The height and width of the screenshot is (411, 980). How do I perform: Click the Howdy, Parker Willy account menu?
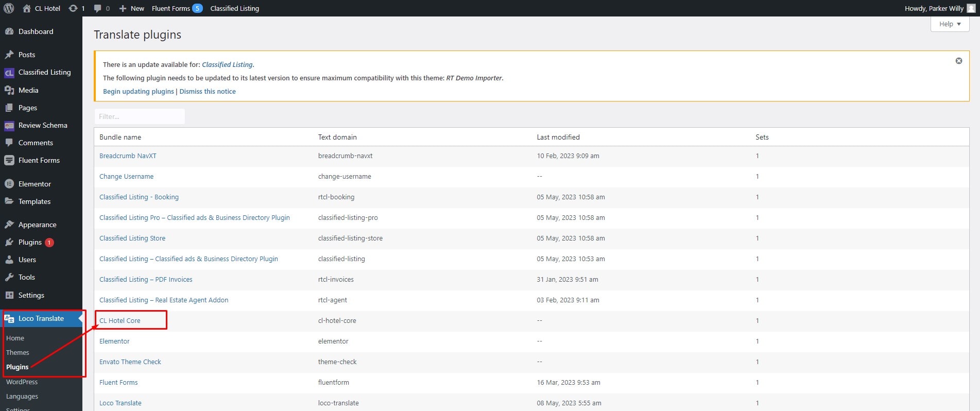point(940,8)
